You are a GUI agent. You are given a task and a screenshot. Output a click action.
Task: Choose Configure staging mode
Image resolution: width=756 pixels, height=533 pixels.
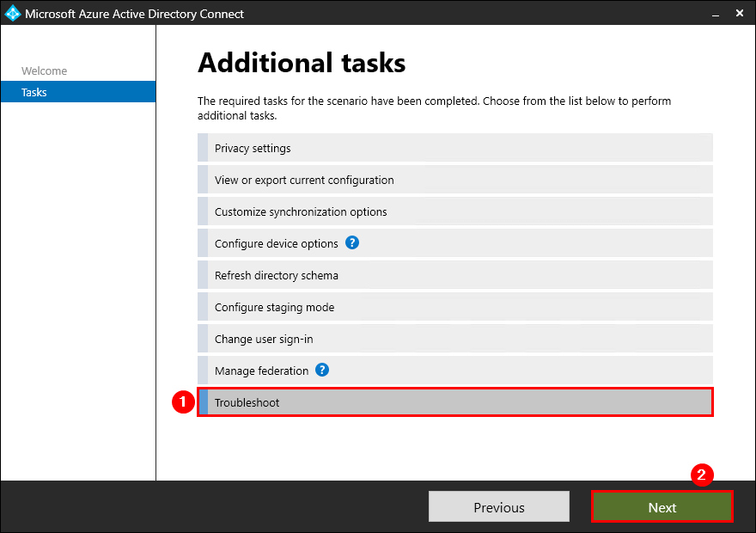[x=455, y=307]
